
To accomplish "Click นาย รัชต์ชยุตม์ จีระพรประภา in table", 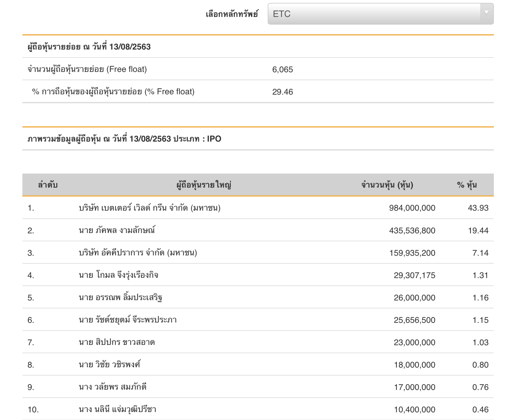I will (x=128, y=320).
